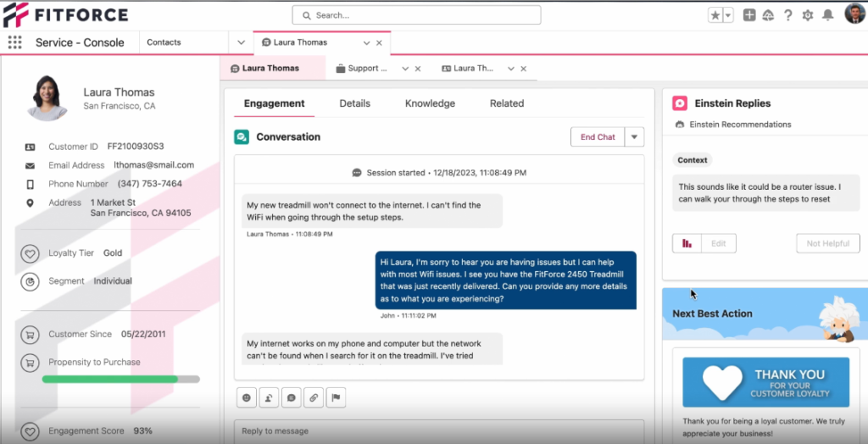Viewport: 868px width, 444px height.
Task: Click the Edit reply button
Action: click(719, 243)
